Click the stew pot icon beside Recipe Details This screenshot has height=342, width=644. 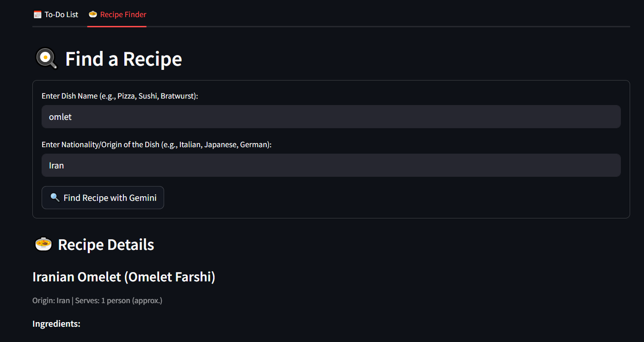pyautogui.click(x=43, y=244)
